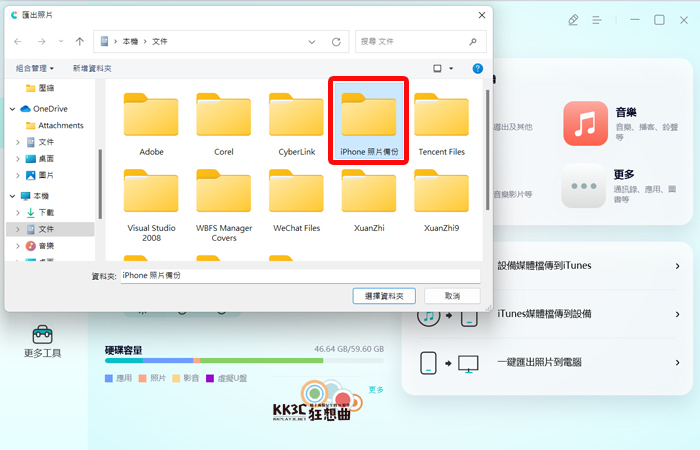
Task: Select 文件 in the address breadcrumb
Action: point(159,42)
